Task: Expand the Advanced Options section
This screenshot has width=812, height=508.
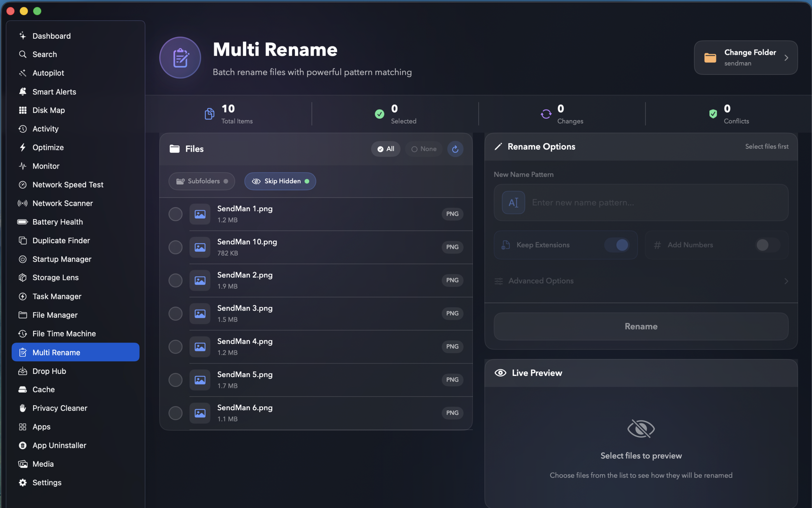Action: [641, 281]
